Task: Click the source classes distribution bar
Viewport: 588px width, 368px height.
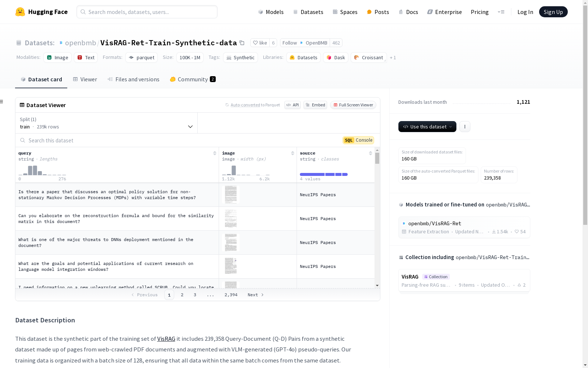Action: coord(324,174)
